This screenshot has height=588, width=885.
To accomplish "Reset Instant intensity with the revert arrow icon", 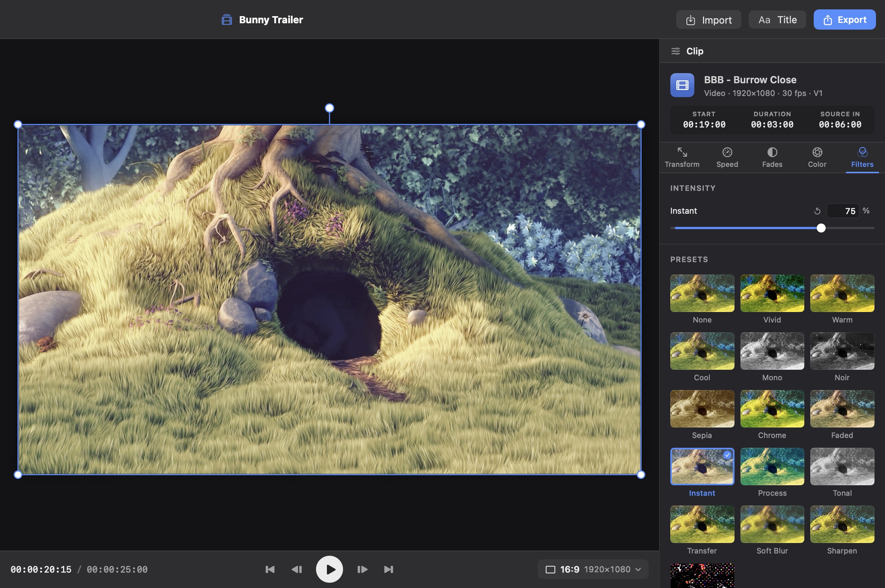I will (817, 211).
